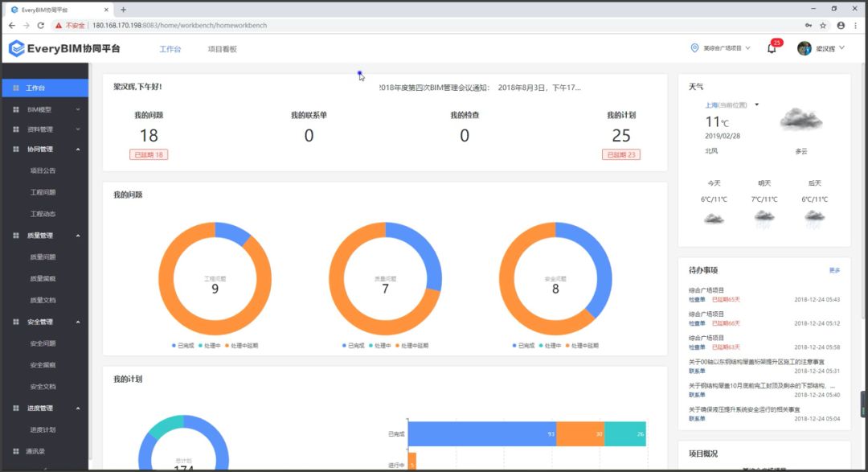Click the grid icon beside 安全管理
The width and height of the screenshot is (868, 472).
[x=16, y=322]
